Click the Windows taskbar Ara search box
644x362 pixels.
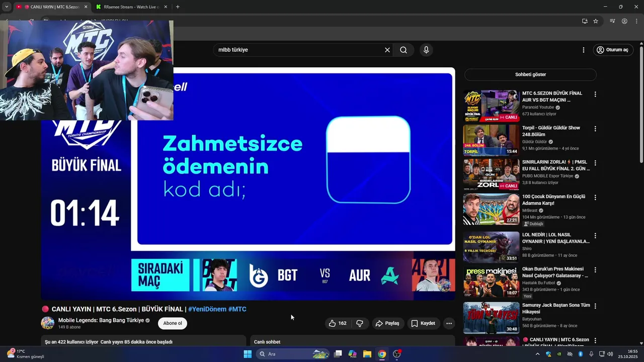click(x=293, y=354)
